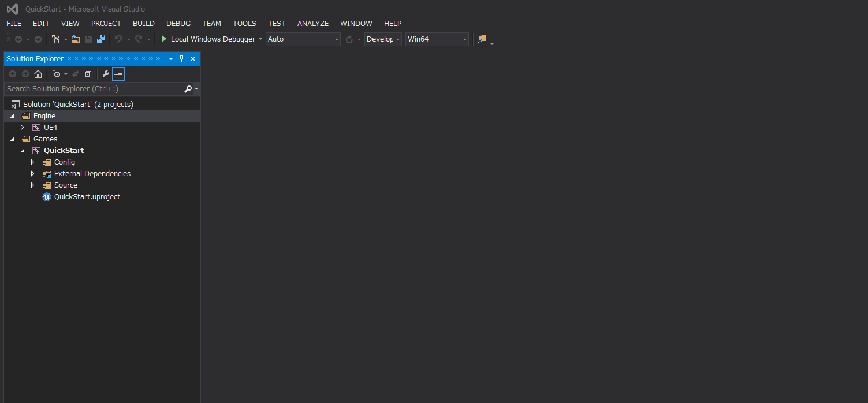Open the FILE menu
Screen dimensions: 868x403
pyautogui.click(x=14, y=24)
